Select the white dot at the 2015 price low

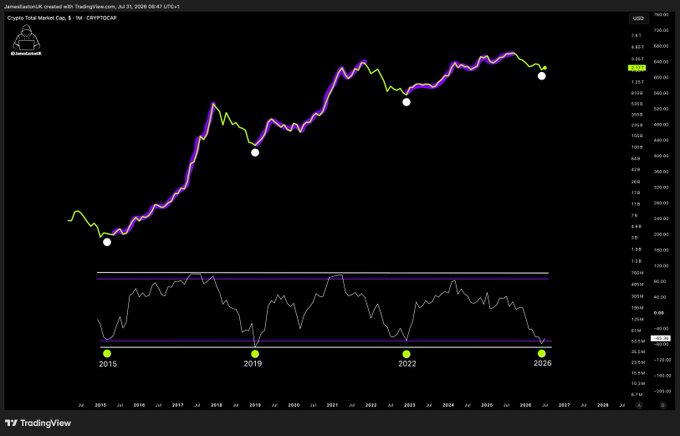[107, 242]
